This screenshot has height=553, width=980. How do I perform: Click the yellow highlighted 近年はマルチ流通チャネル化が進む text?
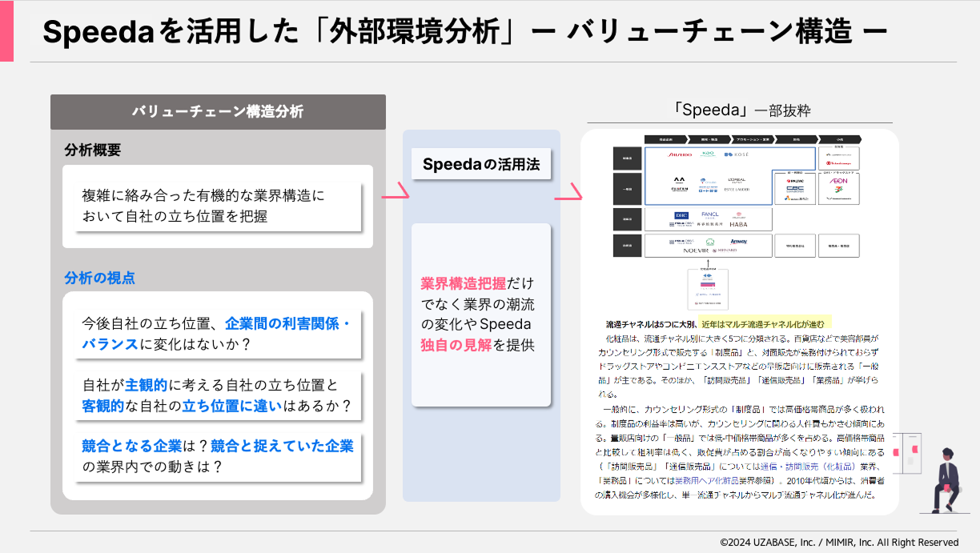click(x=766, y=324)
